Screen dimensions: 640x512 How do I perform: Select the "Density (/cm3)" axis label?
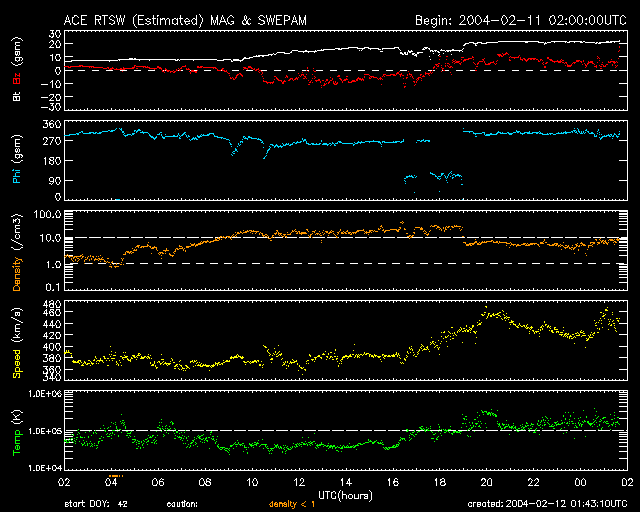pyautogui.click(x=17, y=252)
